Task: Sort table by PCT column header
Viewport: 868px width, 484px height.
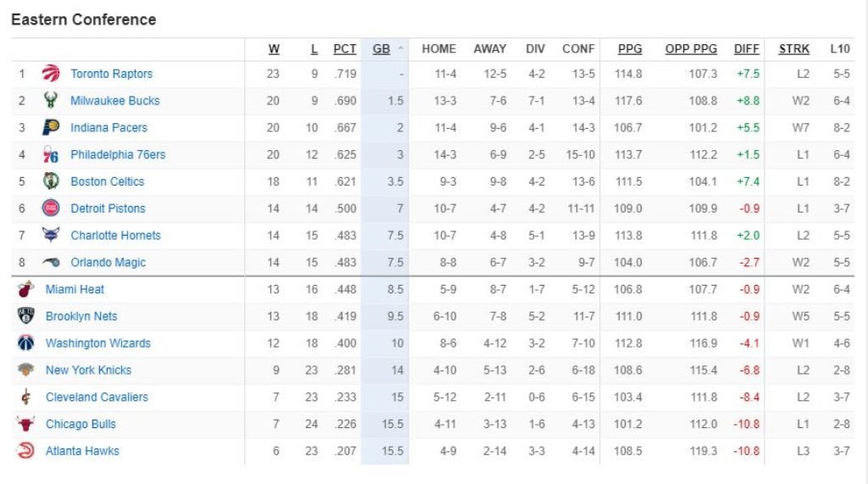Action: point(345,49)
